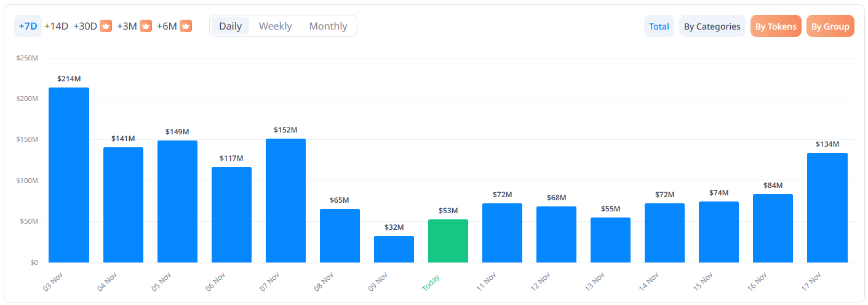Click the 16 Nov bar at $84M
Image resolution: width=868 pixels, height=305 pixels.
(773, 228)
